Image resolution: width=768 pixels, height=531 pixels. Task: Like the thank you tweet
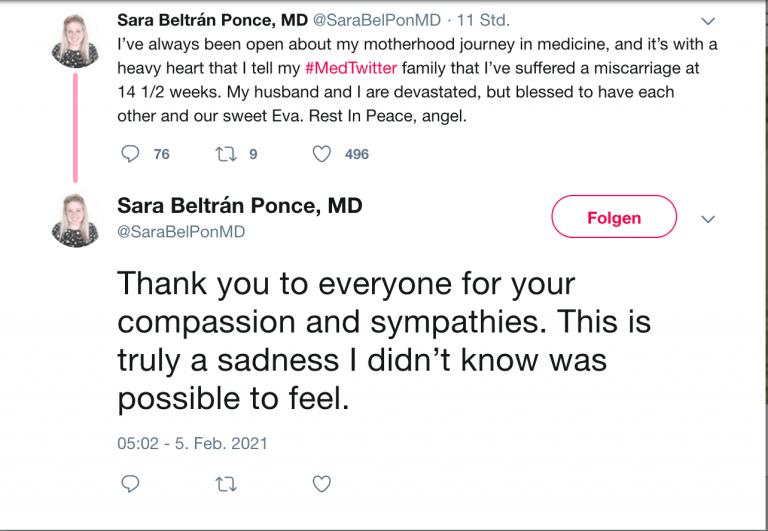[321, 484]
